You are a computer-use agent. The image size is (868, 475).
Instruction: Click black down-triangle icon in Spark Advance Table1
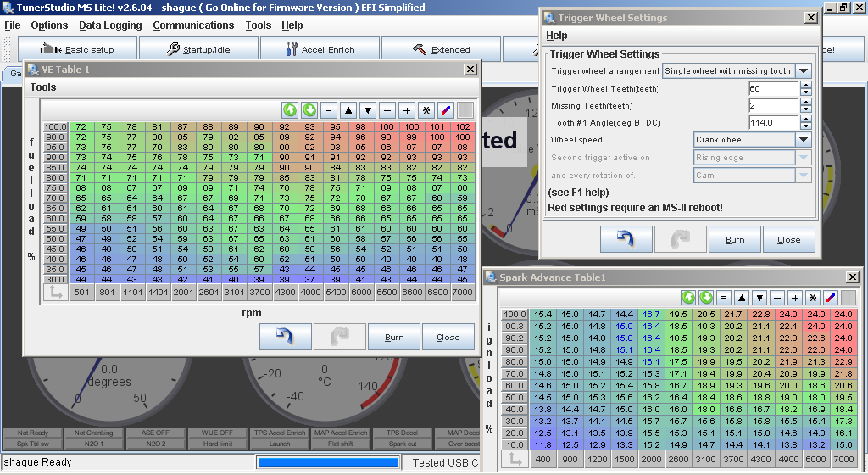(x=759, y=297)
